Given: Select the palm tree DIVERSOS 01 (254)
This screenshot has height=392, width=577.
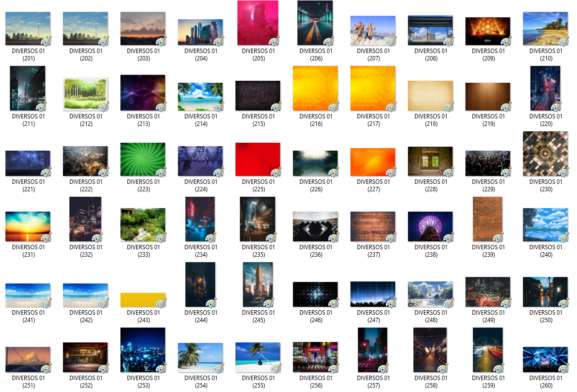Looking at the screenshot, I should (200, 357).
